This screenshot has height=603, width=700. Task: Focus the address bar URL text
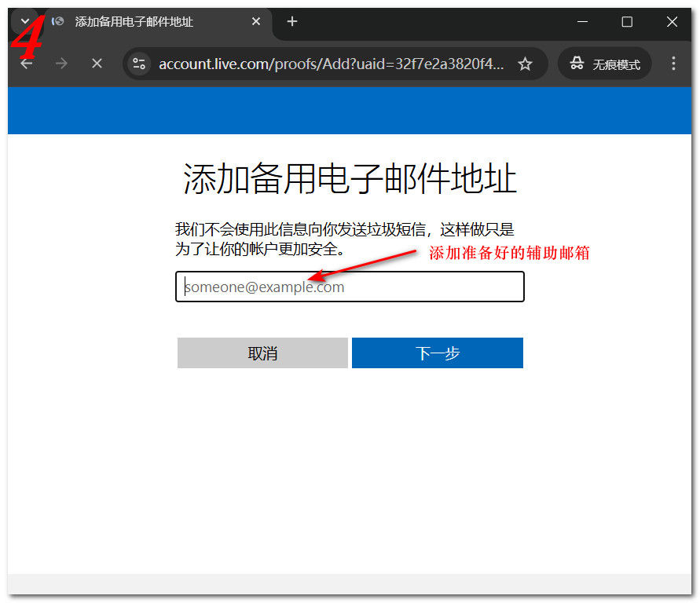(x=331, y=64)
